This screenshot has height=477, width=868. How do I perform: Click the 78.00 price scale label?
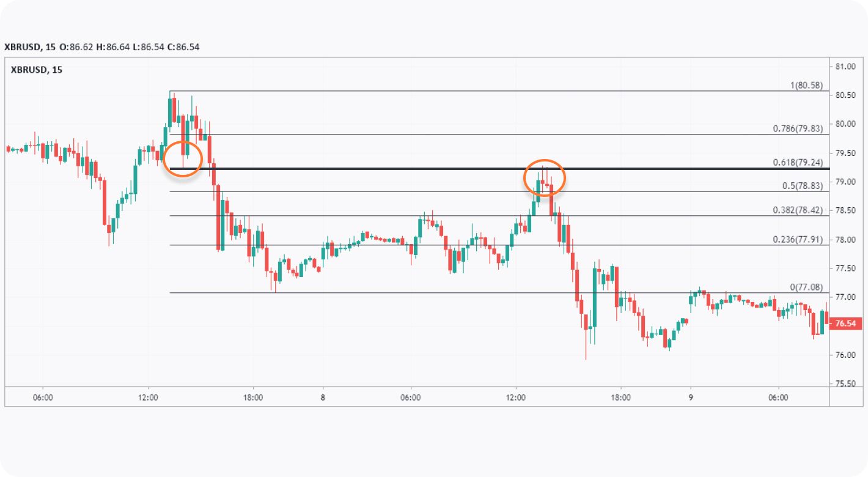844,239
